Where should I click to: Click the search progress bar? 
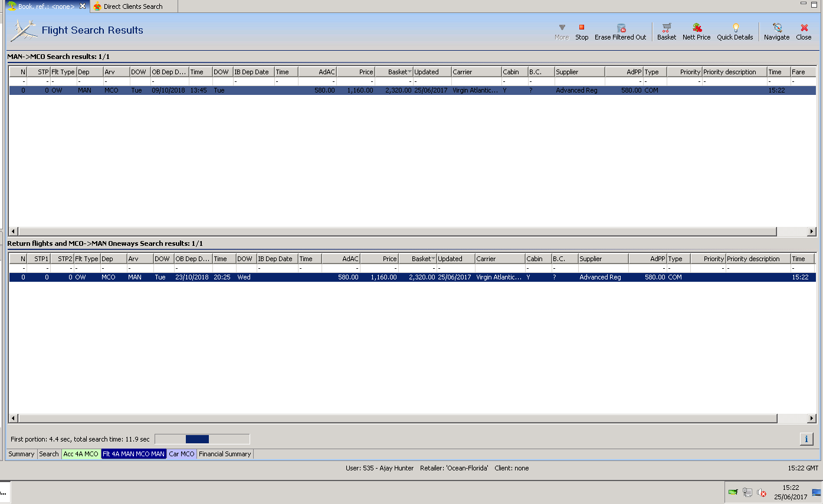click(202, 439)
